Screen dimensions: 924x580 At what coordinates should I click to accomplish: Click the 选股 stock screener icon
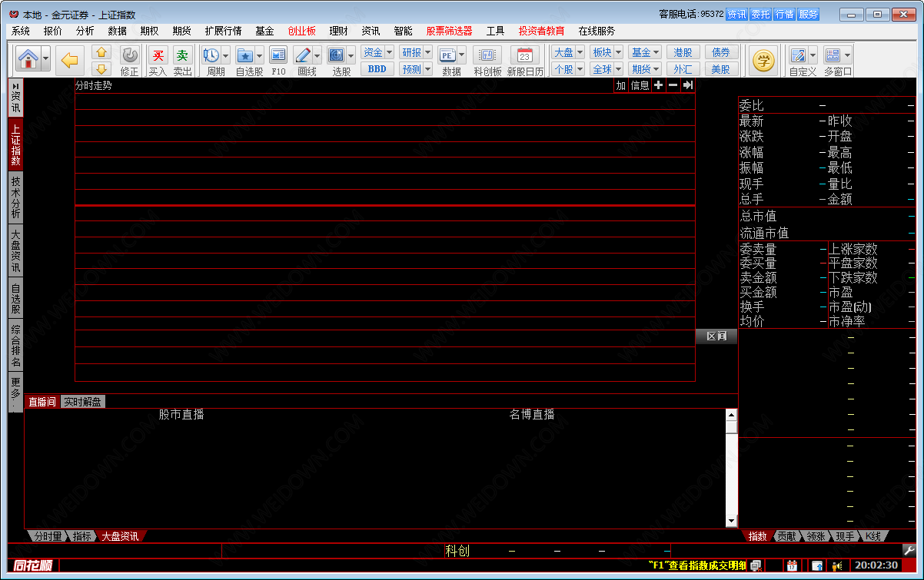(336, 55)
